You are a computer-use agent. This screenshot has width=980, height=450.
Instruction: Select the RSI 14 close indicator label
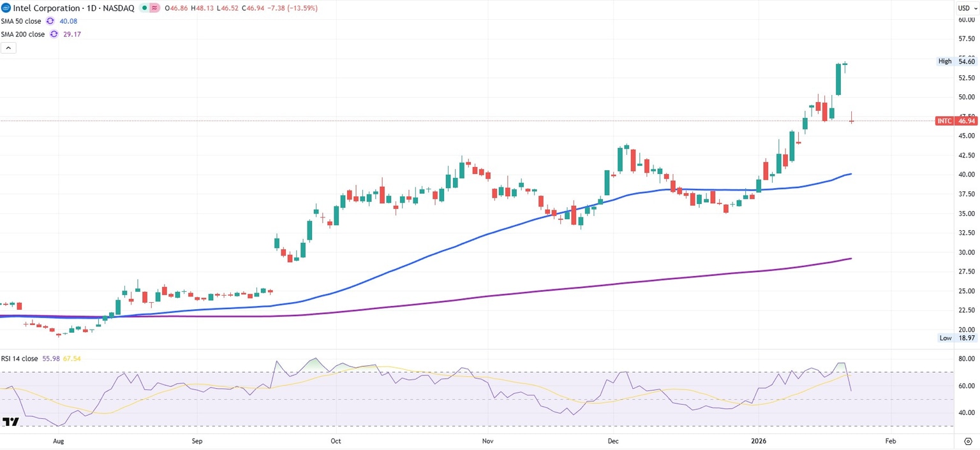[19, 358]
